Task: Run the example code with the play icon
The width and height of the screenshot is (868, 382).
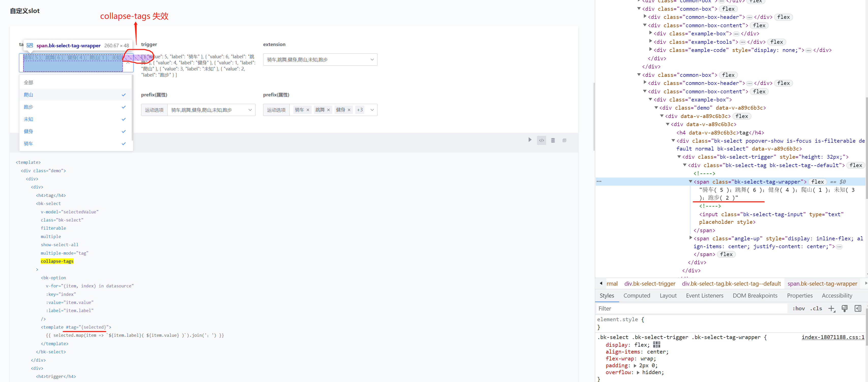Action: [x=530, y=140]
